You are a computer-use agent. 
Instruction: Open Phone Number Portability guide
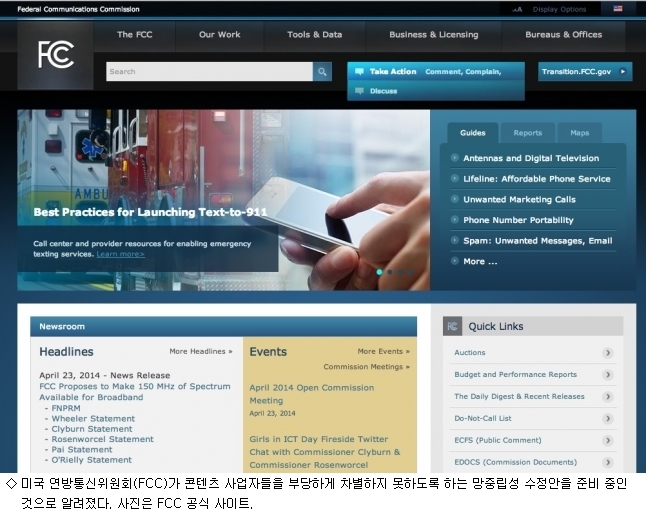click(x=518, y=220)
